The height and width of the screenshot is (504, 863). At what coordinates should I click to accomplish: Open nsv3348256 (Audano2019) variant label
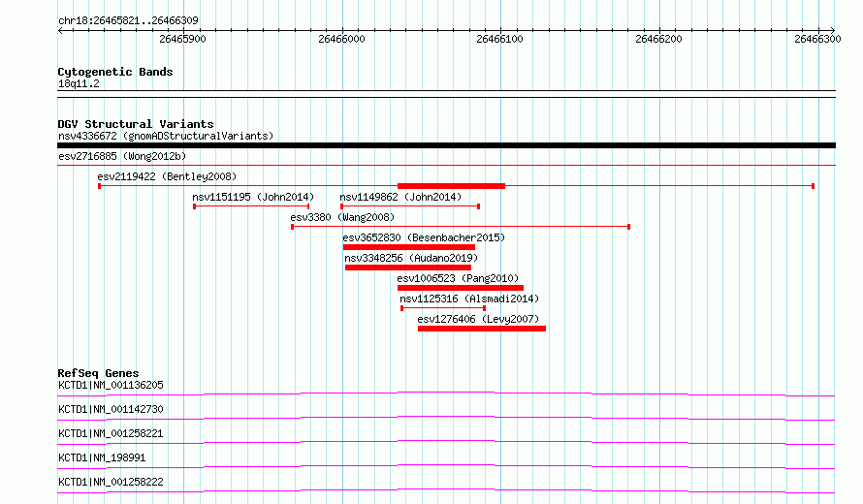coord(411,258)
